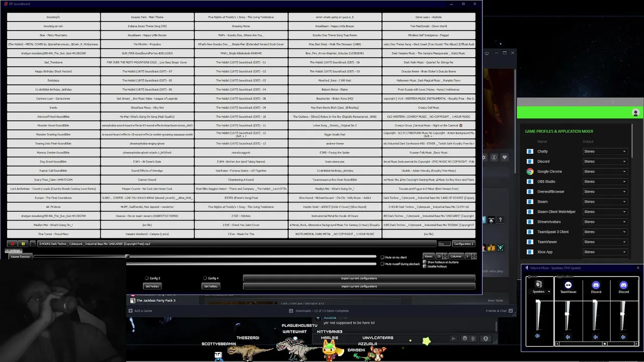Click the Xbox App icon in the mixer
This screenshot has width=644, height=362.
(530, 252)
